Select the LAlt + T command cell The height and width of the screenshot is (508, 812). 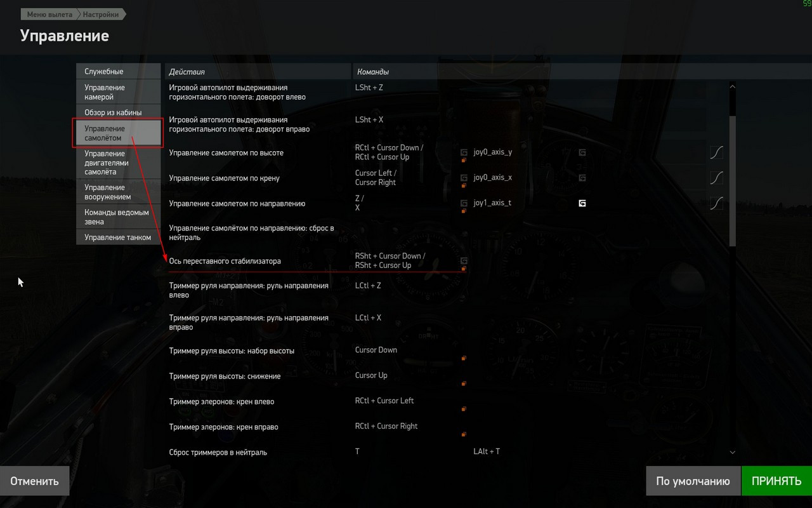pos(487,451)
